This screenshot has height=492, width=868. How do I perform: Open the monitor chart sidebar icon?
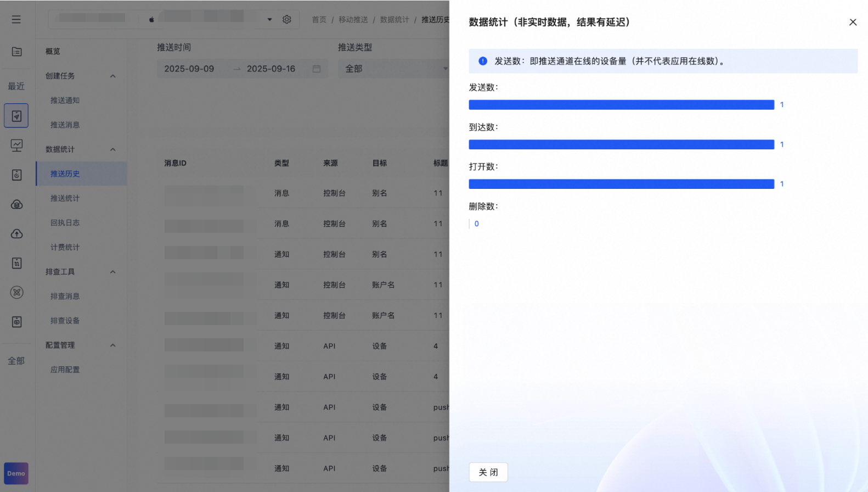coord(16,146)
